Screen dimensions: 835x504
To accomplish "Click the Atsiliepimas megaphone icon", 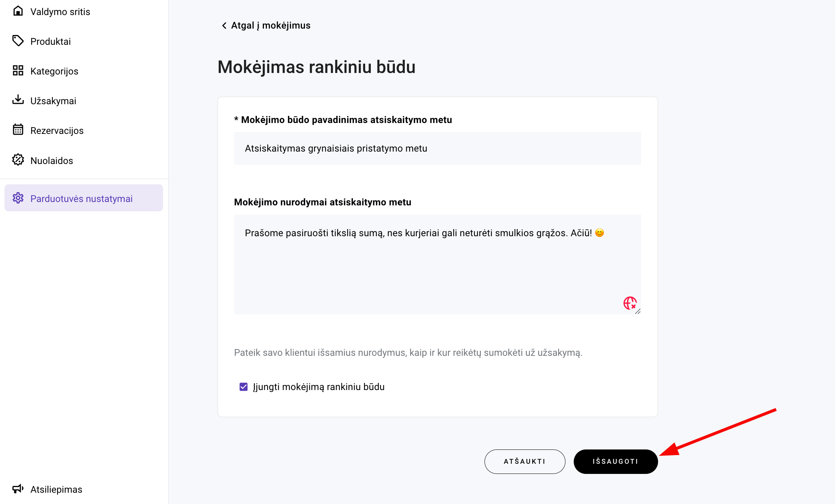I will [18, 489].
